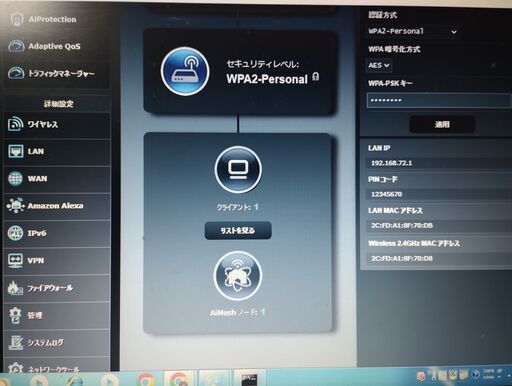Click the AiMesh ノード count link

238,313
